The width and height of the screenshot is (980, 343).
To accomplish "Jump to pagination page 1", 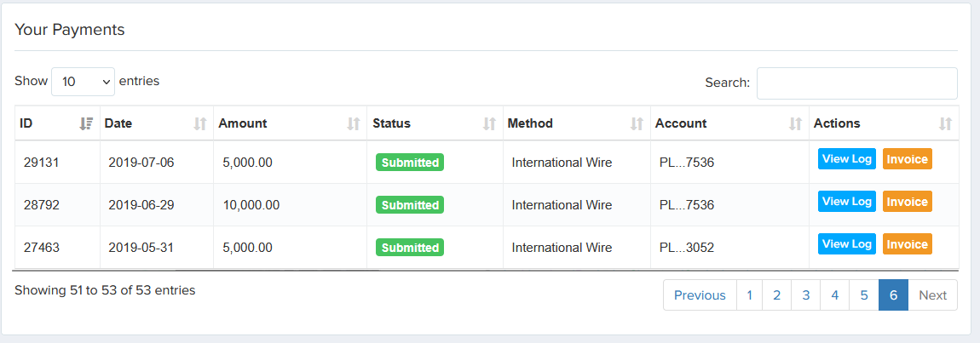I will click(x=749, y=295).
